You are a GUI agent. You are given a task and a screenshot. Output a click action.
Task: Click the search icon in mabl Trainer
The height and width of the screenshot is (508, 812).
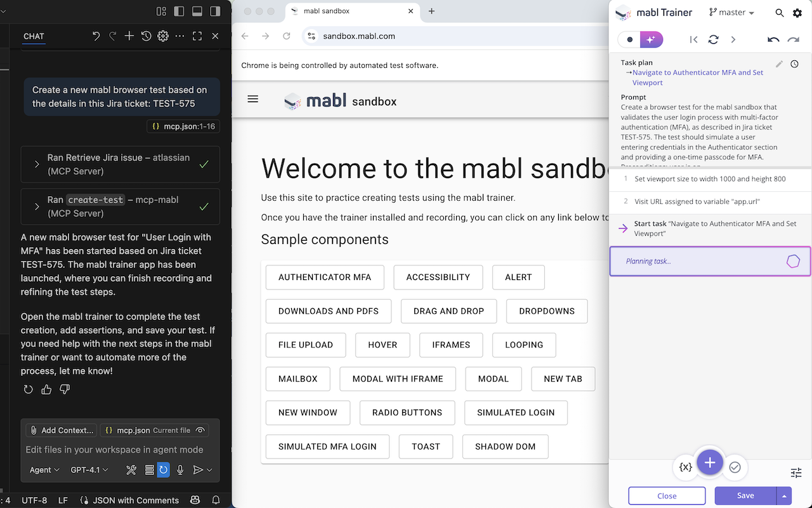coord(780,13)
